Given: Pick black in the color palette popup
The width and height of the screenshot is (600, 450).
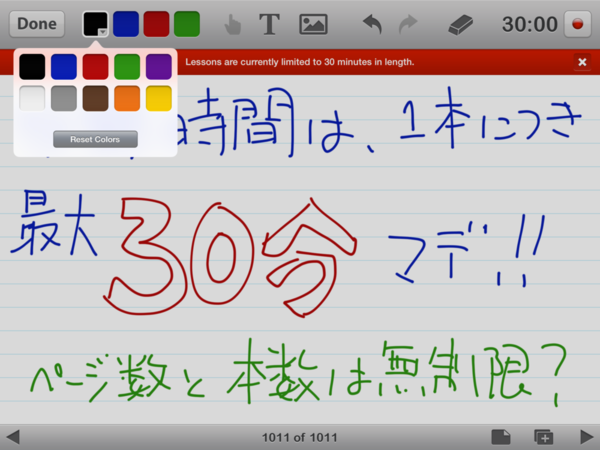Looking at the screenshot, I should coord(32,67).
